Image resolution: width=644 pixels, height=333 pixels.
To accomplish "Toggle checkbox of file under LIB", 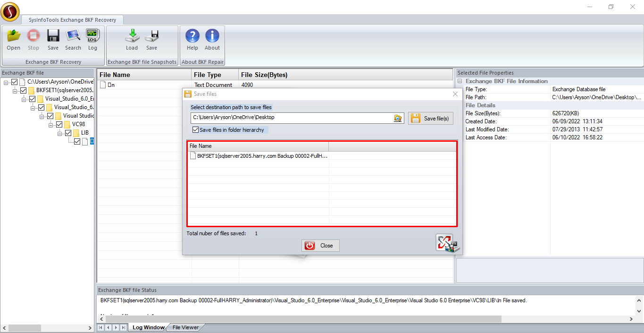I will [77, 141].
